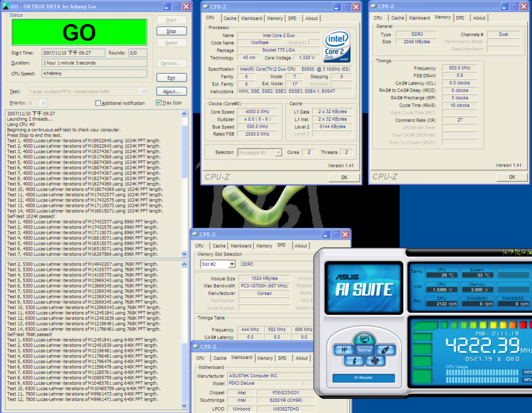Select the "Self-test 1024K passed!" log line

(x=31, y=216)
